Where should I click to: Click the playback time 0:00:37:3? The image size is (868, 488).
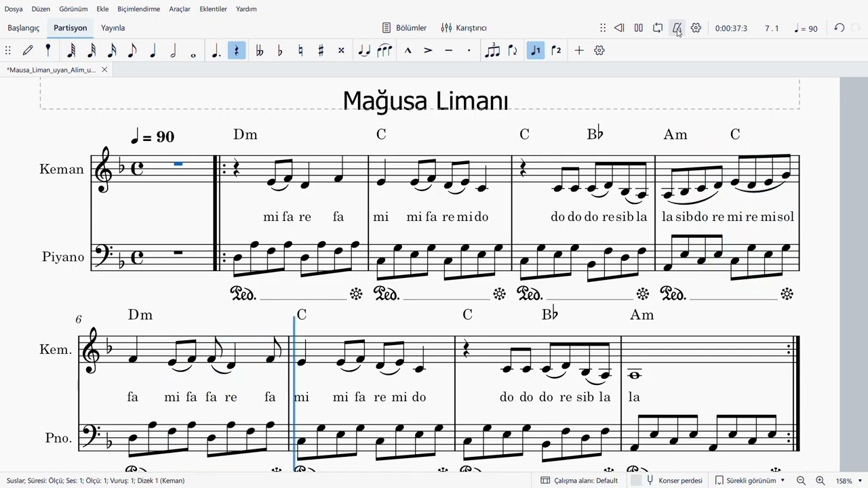click(731, 28)
